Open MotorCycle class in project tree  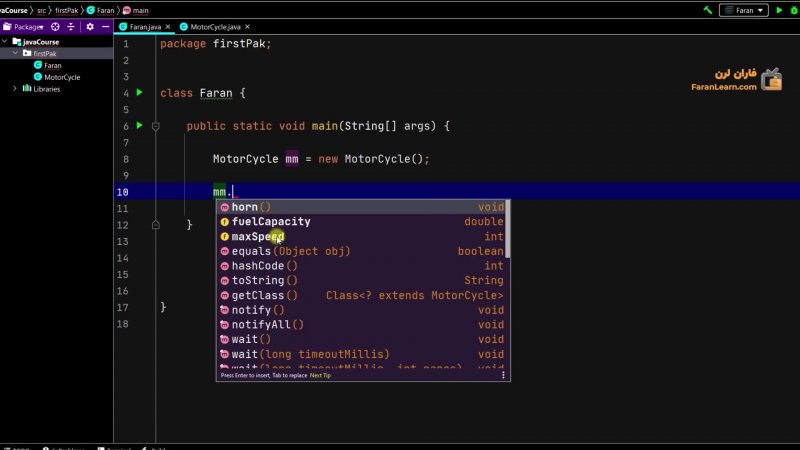click(62, 77)
